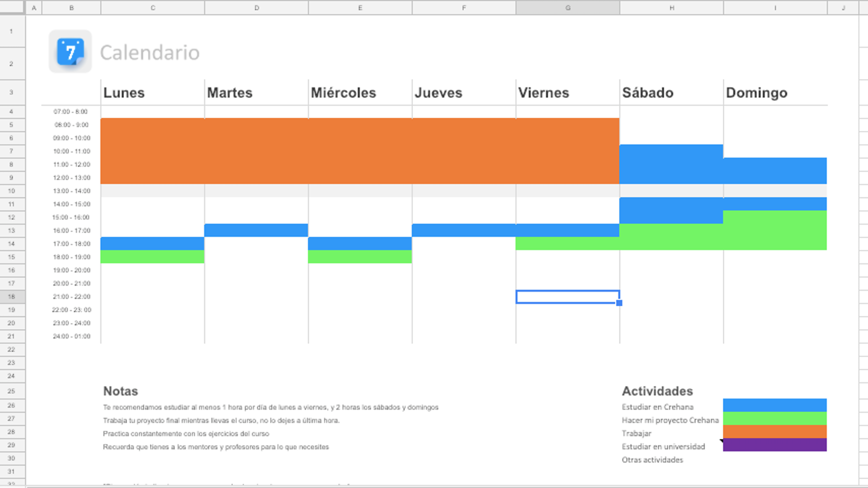
Task: Click the Actividades heading cell
Action: coord(657,391)
